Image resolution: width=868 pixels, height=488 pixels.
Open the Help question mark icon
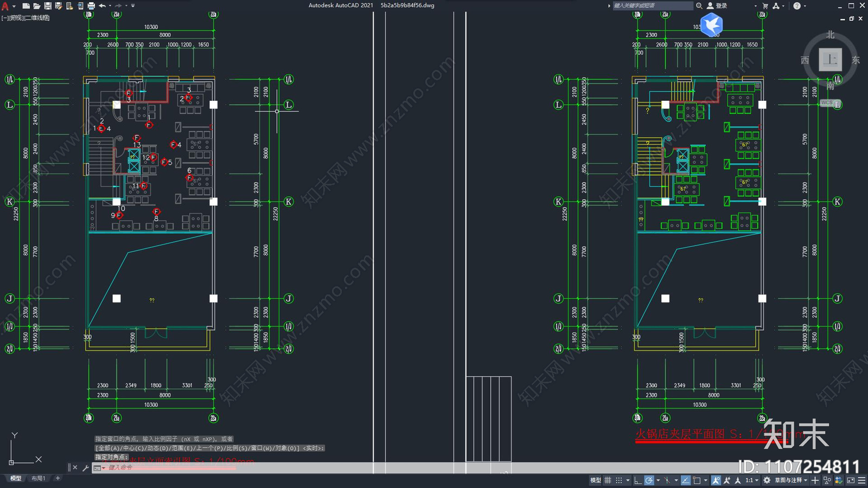(x=797, y=6)
